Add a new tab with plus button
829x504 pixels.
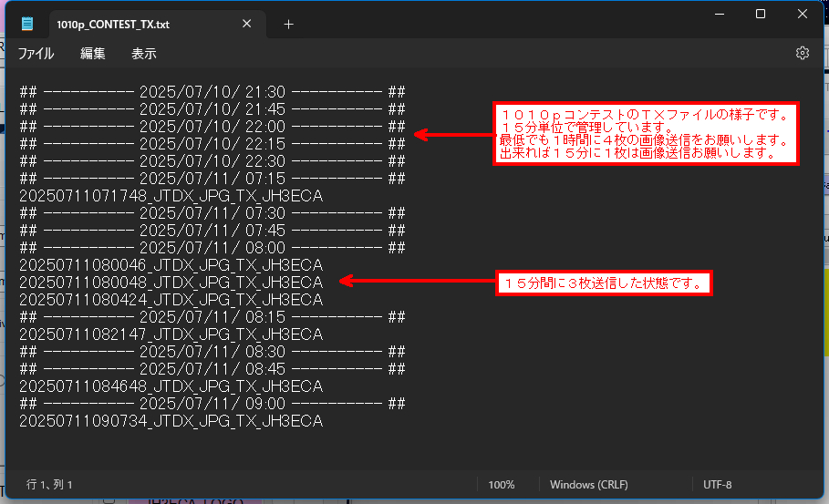[288, 25]
